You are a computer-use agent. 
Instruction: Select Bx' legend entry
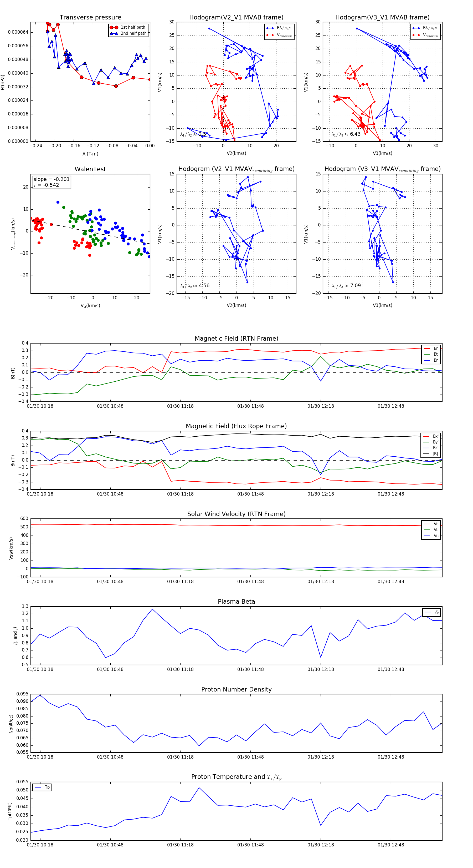tap(431, 436)
